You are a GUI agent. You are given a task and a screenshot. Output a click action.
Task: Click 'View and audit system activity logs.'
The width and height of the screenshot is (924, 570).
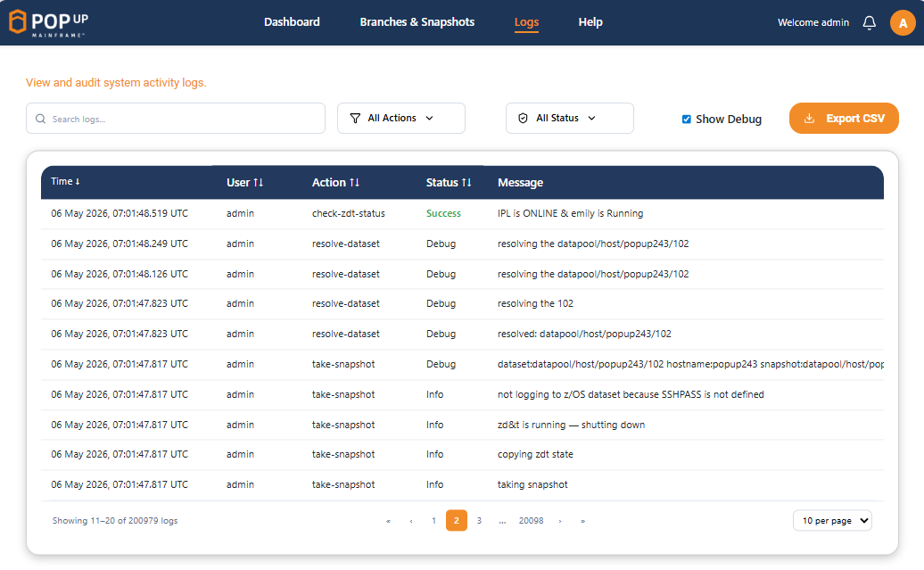pos(116,83)
